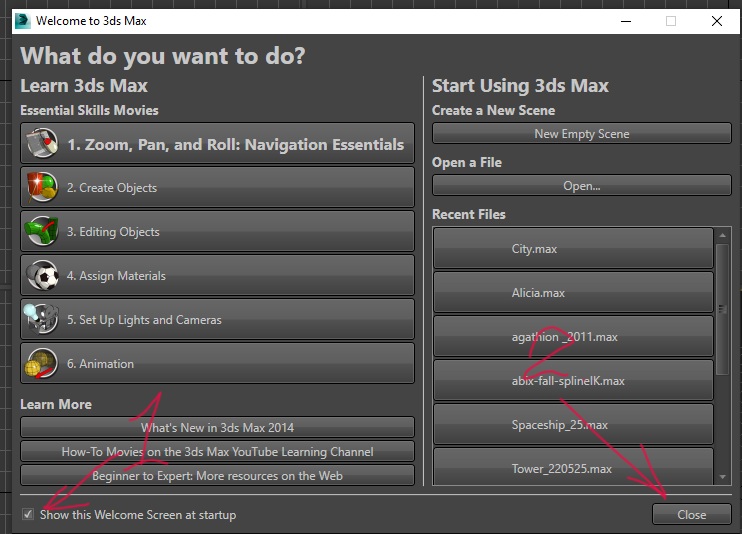Uncheck Show this Welcome Screen at startup
This screenshot has height=534, width=742.
coord(28,514)
